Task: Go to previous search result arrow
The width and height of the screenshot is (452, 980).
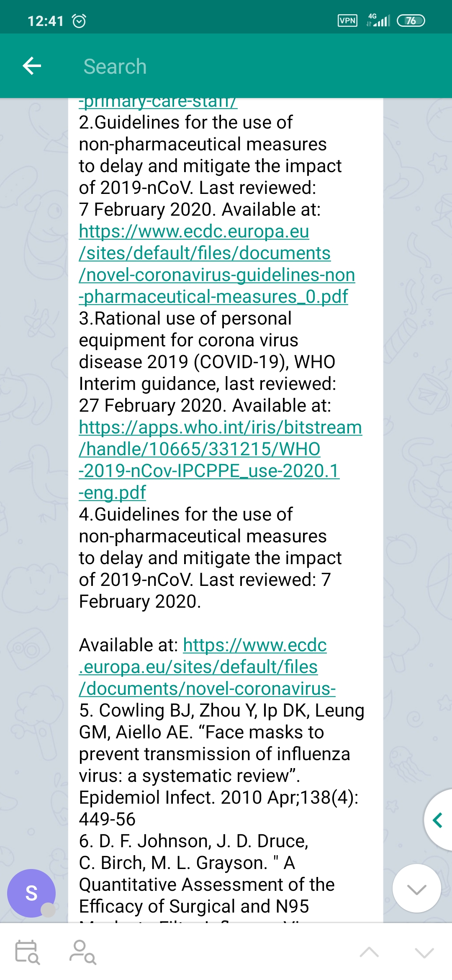Action: click(x=369, y=952)
